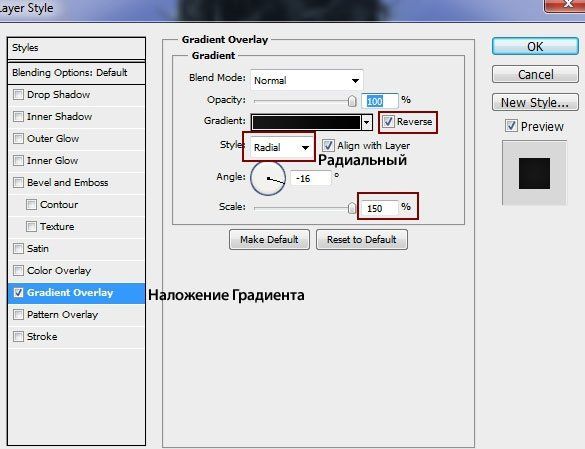Toggle the Align with Layer checkbox
This screenshot has width=585, height=449.
coord(328,146)
